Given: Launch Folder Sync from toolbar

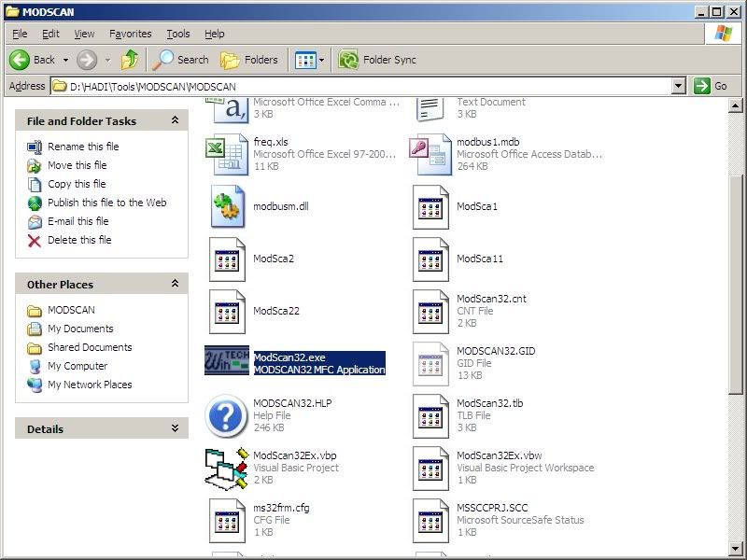Looking at the screenshot, I should [377, 60].
